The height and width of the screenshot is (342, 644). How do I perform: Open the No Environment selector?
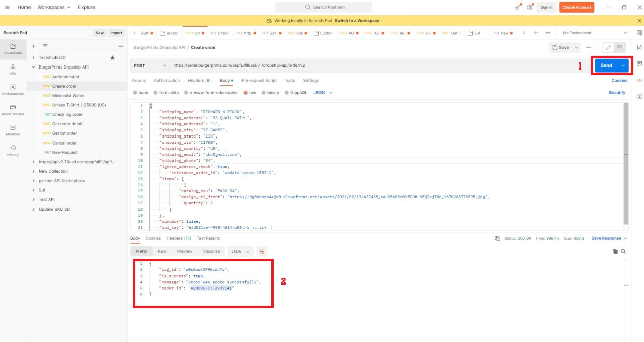pos(594,33)
